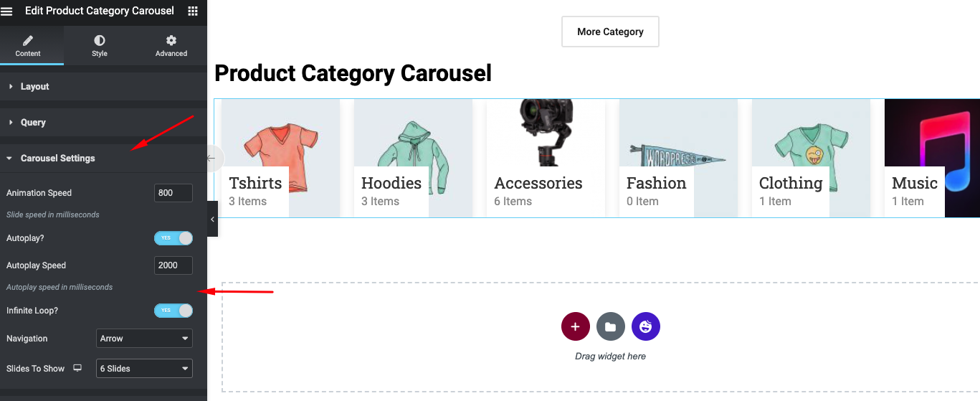This screenshot has width=980, height=401.
Task: Open the widgets grid icon
Action: [x=193, y=11]
